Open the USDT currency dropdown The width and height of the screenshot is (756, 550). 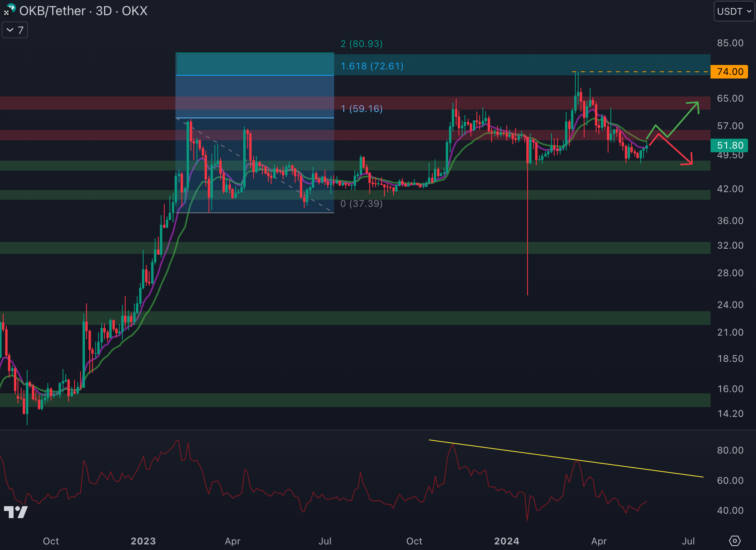coord(734,11)
